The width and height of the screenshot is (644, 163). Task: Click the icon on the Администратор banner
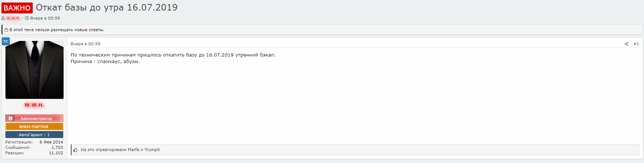(x=11, y=118)
